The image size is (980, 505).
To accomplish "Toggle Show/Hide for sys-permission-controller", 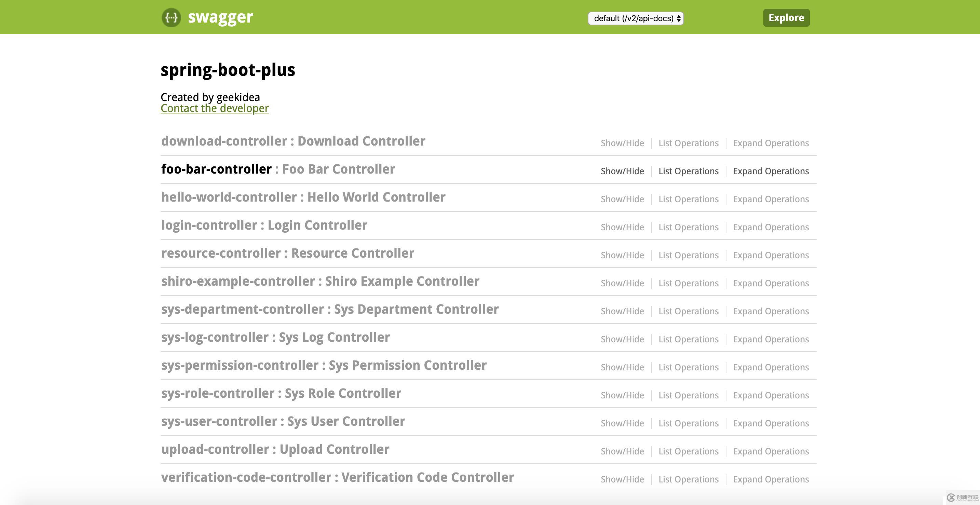I will [x=622, y=367].
